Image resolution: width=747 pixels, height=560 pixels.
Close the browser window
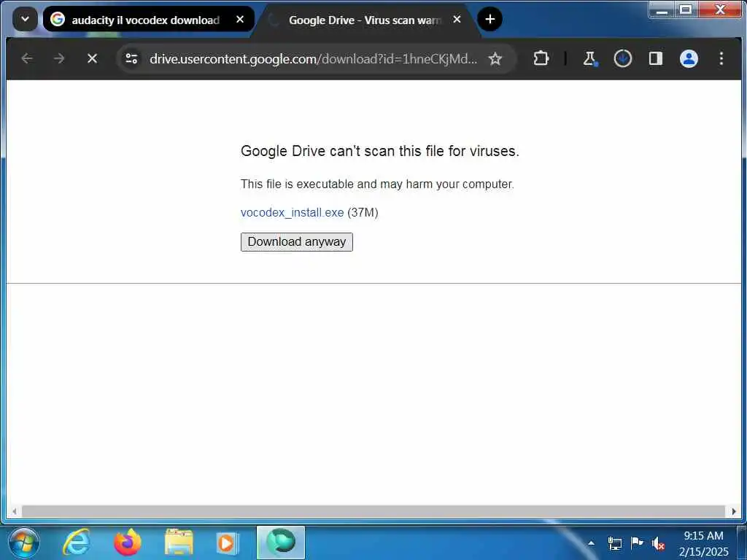(x=720, y=9)
